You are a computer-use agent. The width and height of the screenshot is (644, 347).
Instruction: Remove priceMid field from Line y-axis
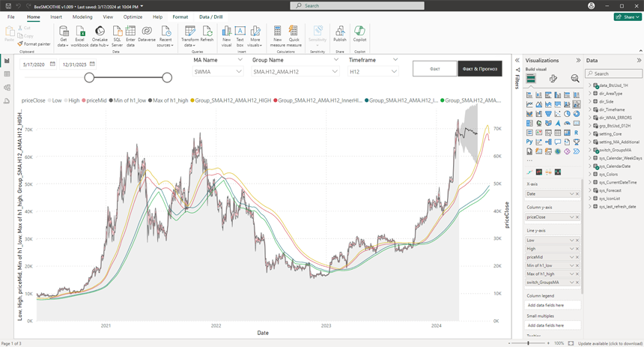[577, 257]
